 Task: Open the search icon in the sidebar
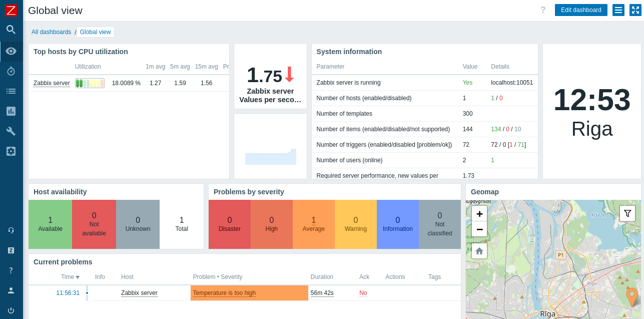click(x=11, y=30)
